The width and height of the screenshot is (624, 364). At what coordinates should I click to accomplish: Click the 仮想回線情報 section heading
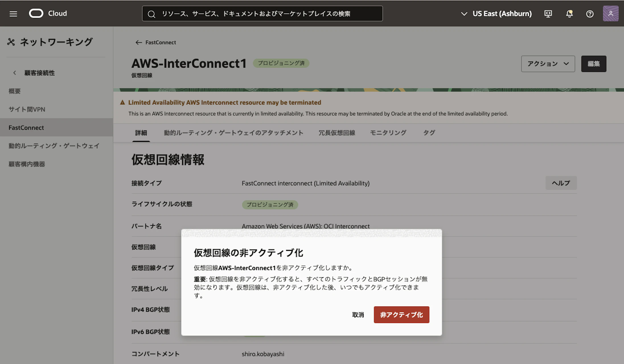168,160
